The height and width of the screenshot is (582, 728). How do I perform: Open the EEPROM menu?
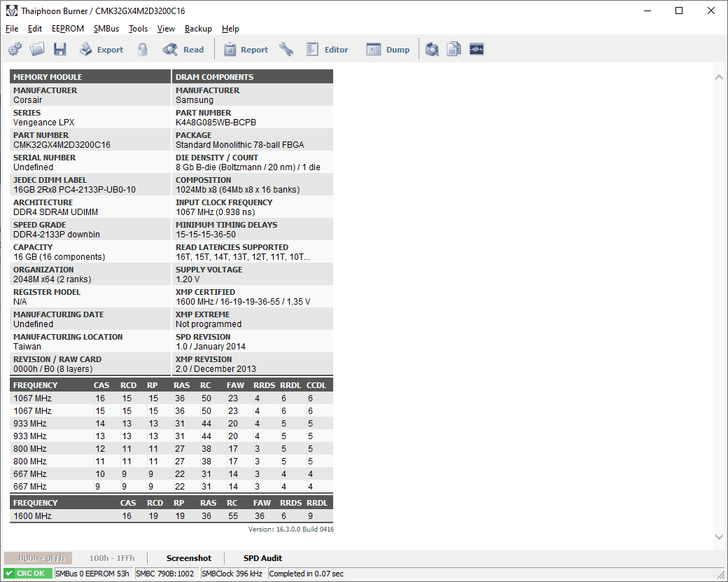click(x=68, y=29)
